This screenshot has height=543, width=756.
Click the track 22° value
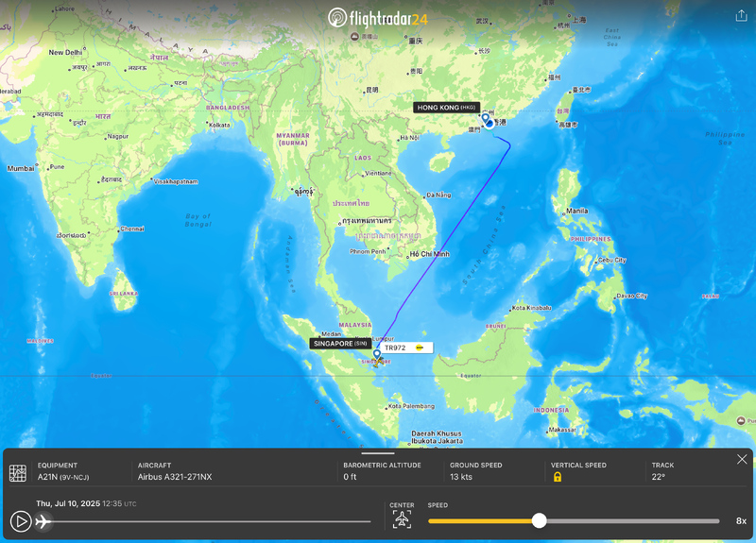point(658,477)
